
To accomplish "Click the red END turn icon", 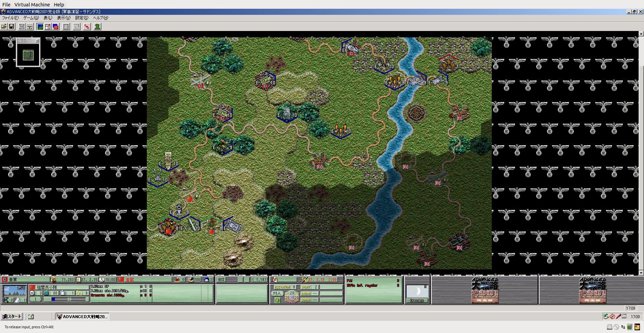I will point(87,27).
